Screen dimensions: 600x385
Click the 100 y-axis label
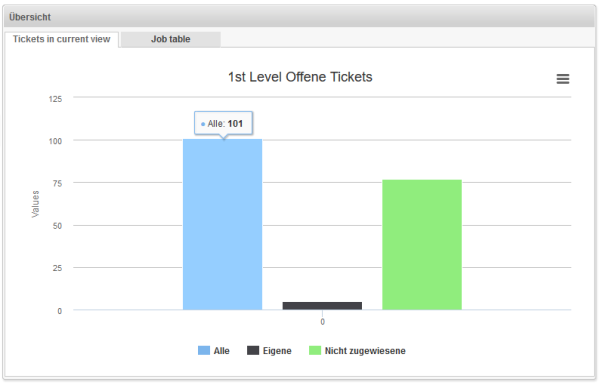click(55, 141)
